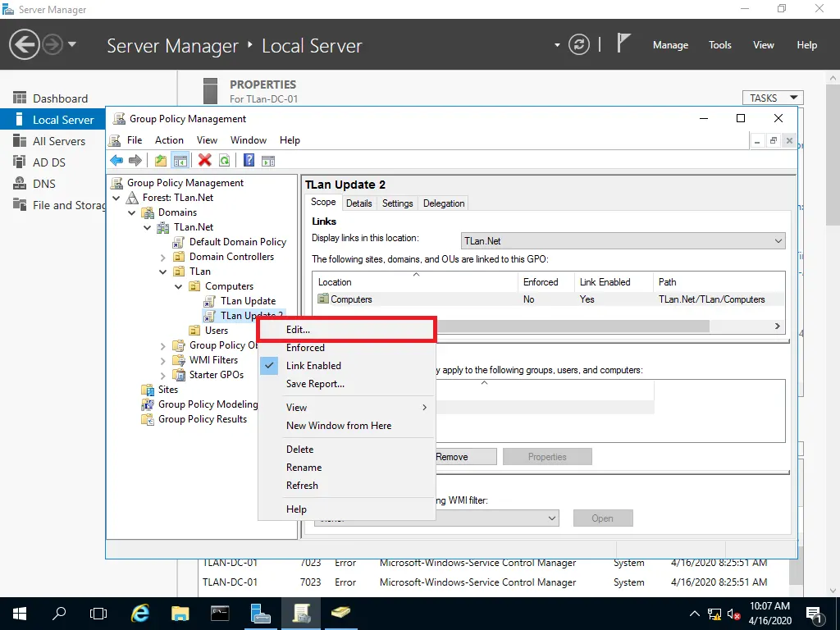Open Server Manager's Tools menu

pos(719,45)
